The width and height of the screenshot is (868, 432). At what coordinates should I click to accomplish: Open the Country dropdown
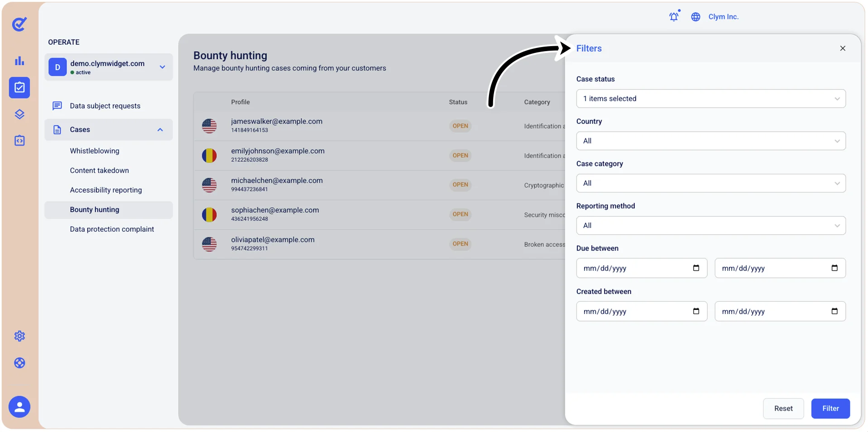tap(711, 141)
